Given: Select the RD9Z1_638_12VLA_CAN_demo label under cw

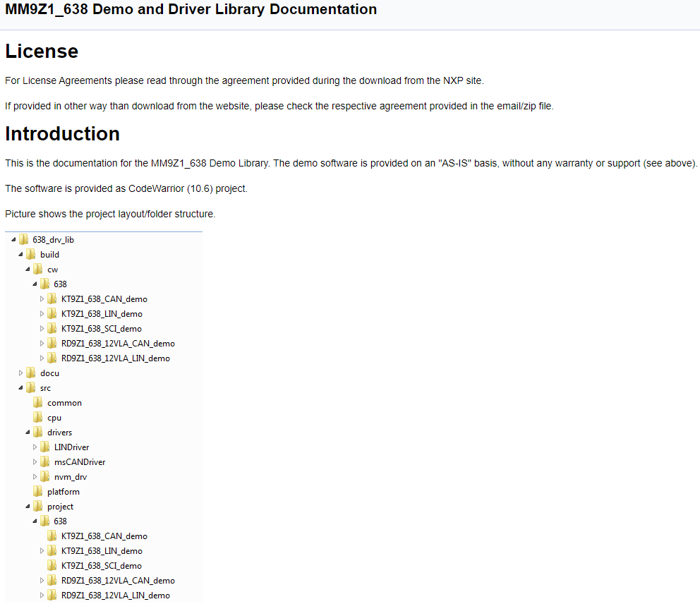Looking at the screenshot, I should 118,344.
